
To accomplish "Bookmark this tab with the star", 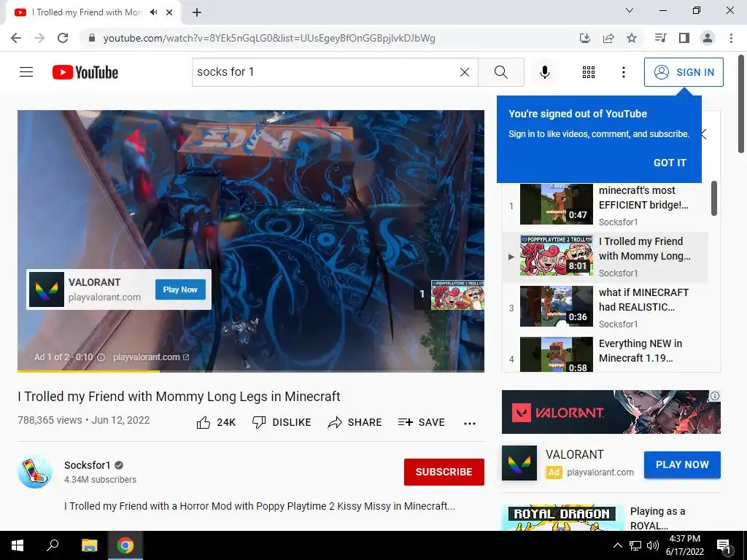I will (x=632, y=38).
